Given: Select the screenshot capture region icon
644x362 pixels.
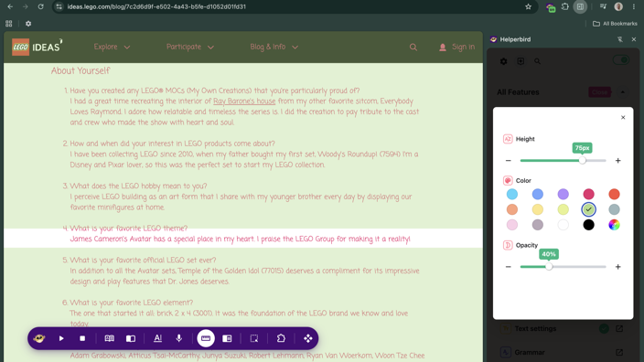Looking at the screenshot, I should coord(254,338).
